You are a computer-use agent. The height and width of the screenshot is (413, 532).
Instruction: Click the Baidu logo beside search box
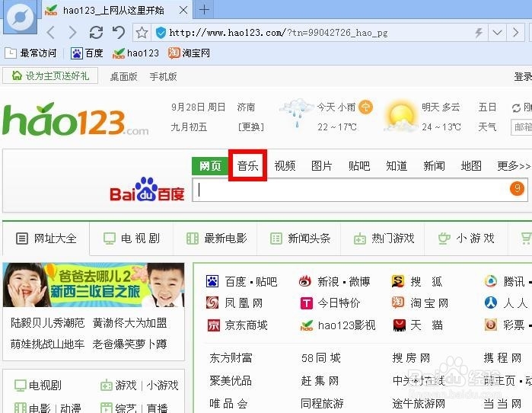[x=147, y=190]
